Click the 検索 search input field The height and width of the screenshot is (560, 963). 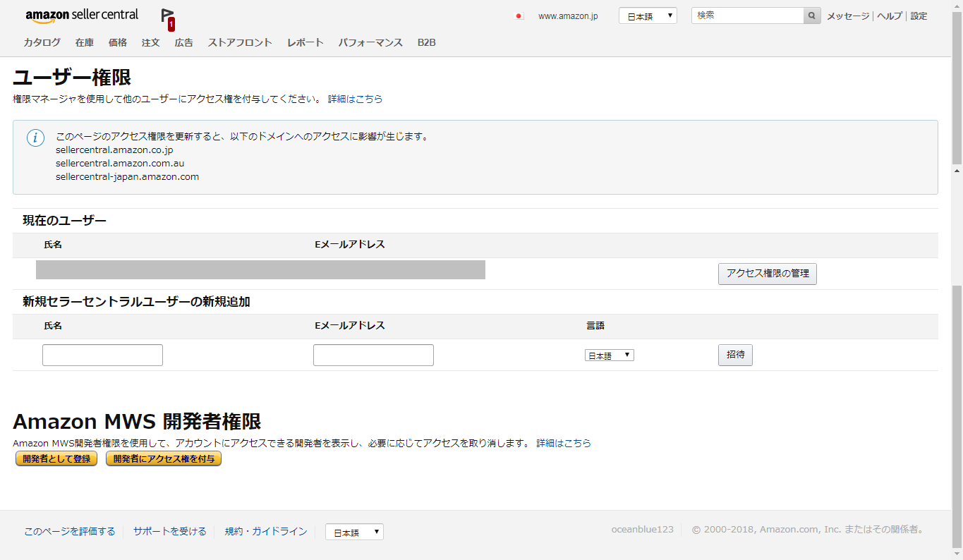[747, 16]
